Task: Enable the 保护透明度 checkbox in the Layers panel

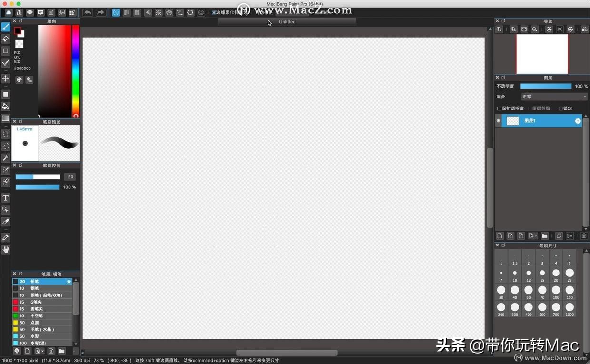Action: pyautogui.click(x=500, y=108)
